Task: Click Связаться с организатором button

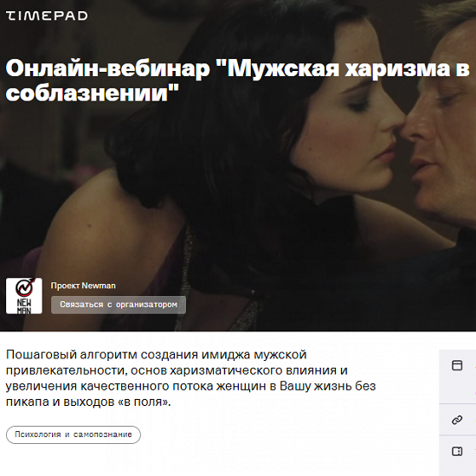Action: [119, 305]
